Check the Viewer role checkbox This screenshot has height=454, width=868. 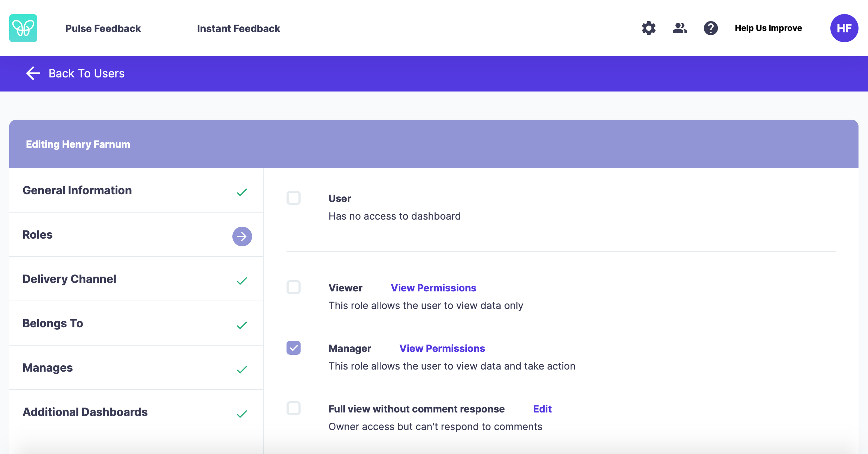[x=294, y=287]
